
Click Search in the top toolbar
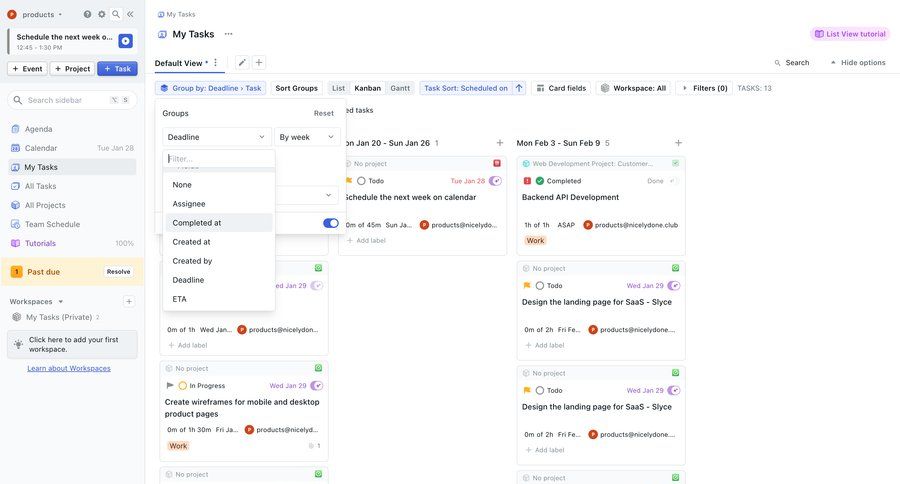[792, 63]
